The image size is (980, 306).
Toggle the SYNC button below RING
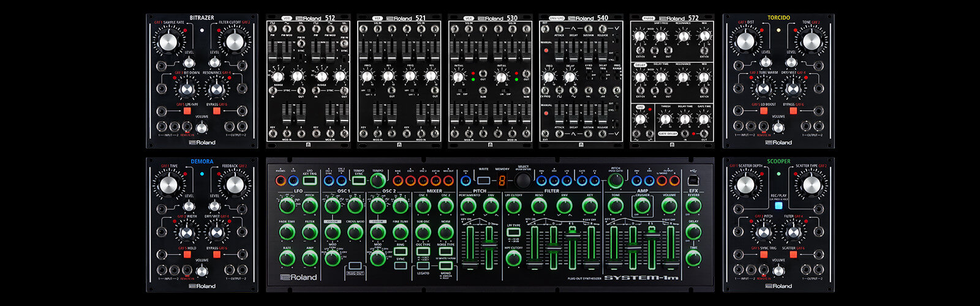(x=401, y=266)
